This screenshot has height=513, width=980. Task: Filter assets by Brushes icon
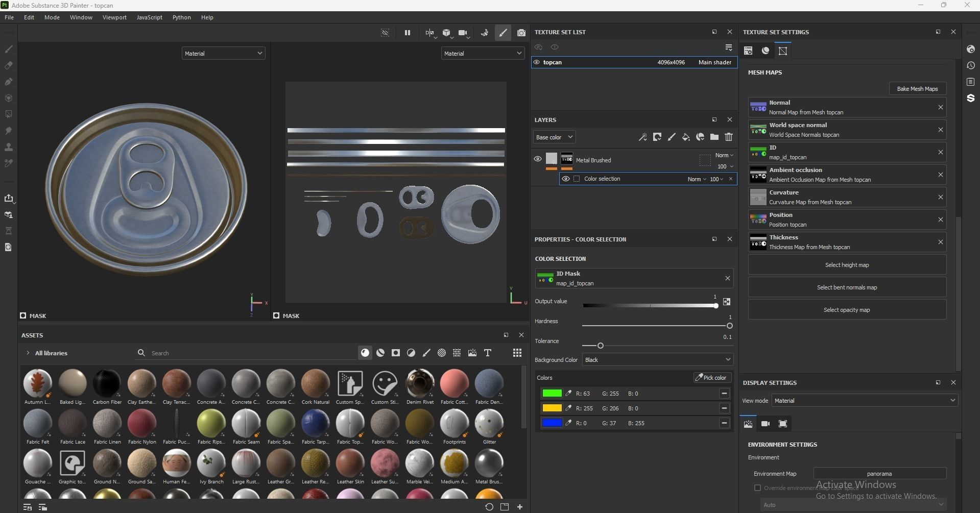[426, 353]
